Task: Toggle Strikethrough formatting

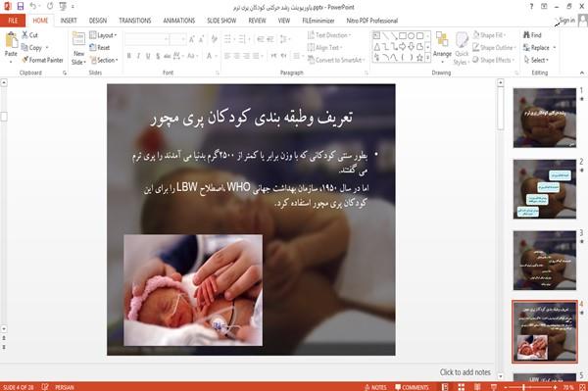Action: click(168, 56)
